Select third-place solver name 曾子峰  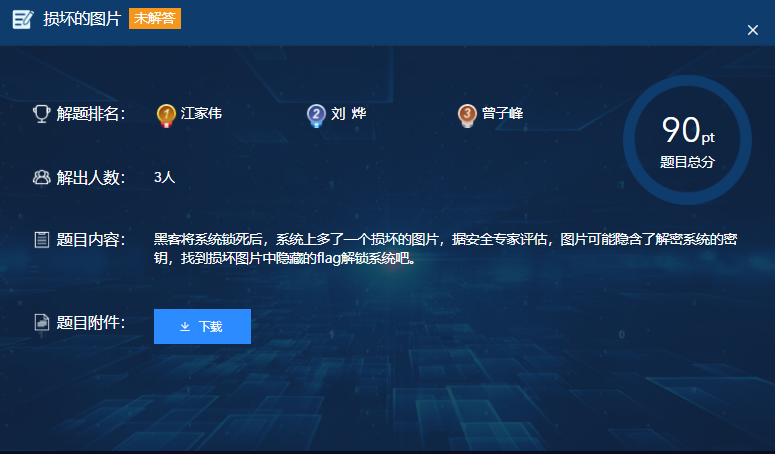(x=502, y=113)
